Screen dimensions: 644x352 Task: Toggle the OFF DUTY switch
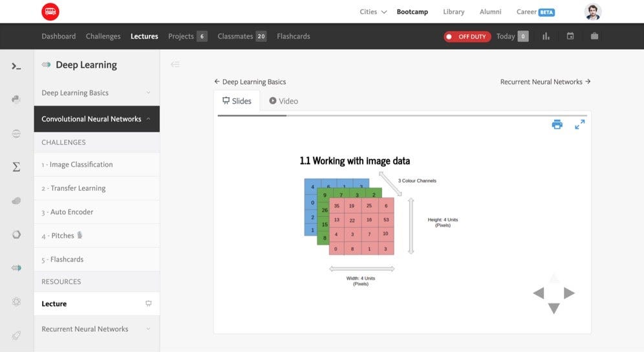point(467,37)
